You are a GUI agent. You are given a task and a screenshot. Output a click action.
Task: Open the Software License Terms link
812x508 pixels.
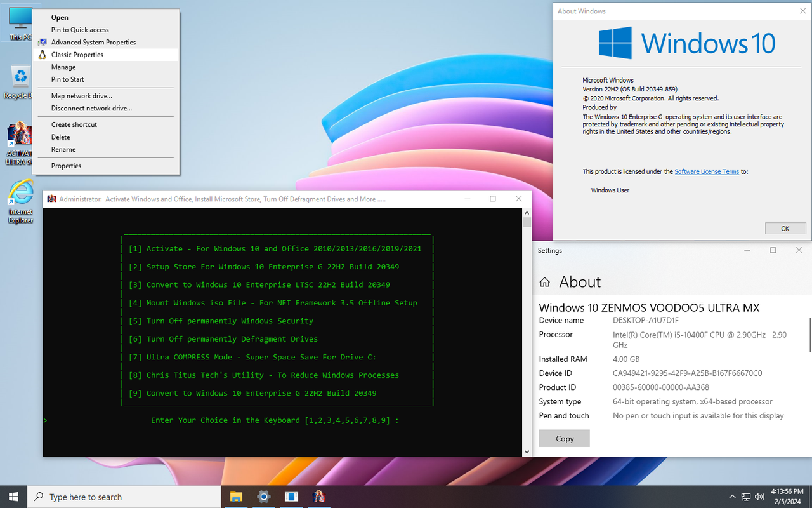pyautogui.click(x=707, y=171)
